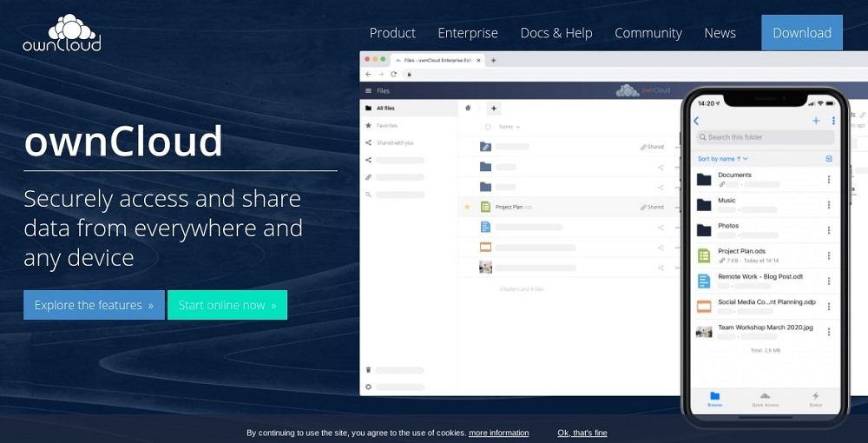The image size is (868, 443).
Task: Click the Shared label on Project Plan row
Action: (x=652, y=207)
